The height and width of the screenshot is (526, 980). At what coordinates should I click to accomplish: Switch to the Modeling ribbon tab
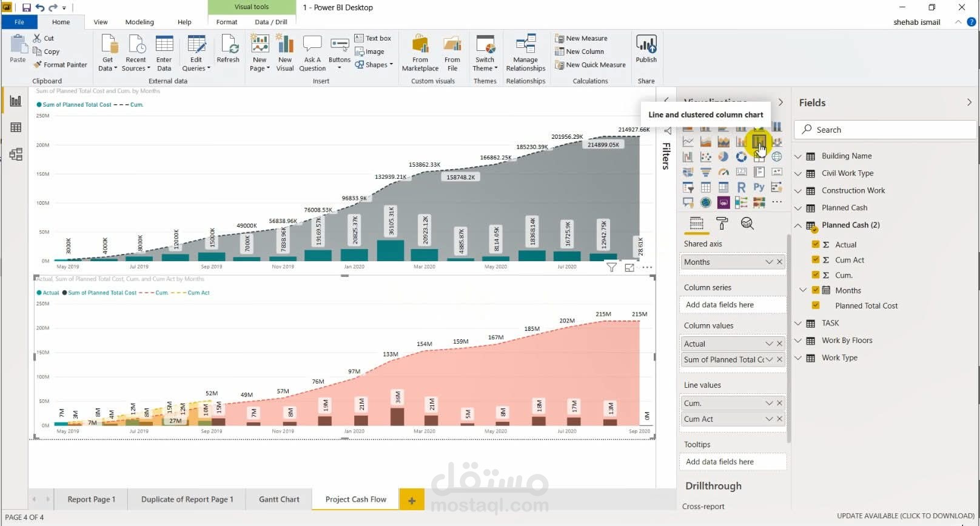pyautogui.click(x=139, y=22)
